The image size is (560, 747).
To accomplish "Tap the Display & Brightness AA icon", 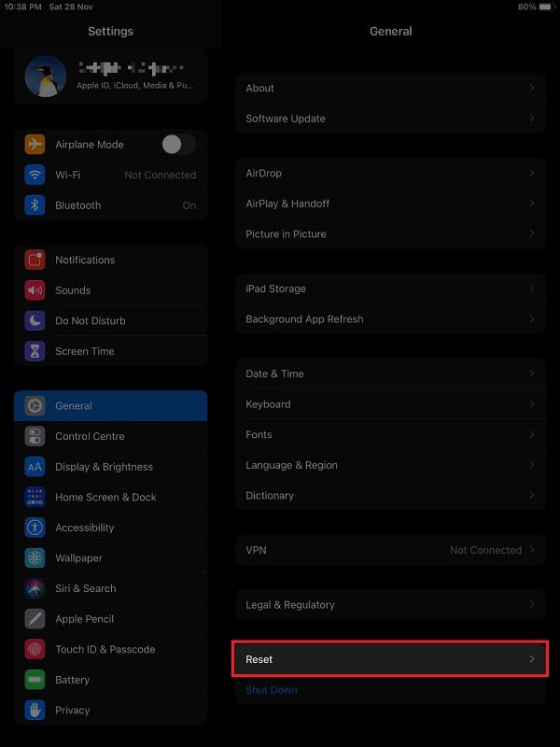I will point(35,467).
